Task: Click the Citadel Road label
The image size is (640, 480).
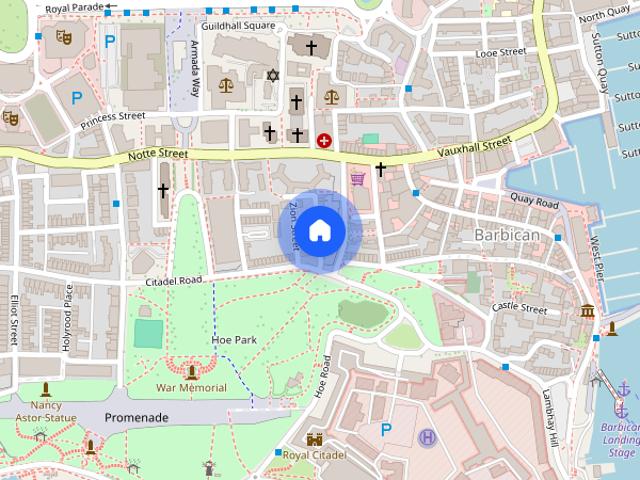Action: 174,281
